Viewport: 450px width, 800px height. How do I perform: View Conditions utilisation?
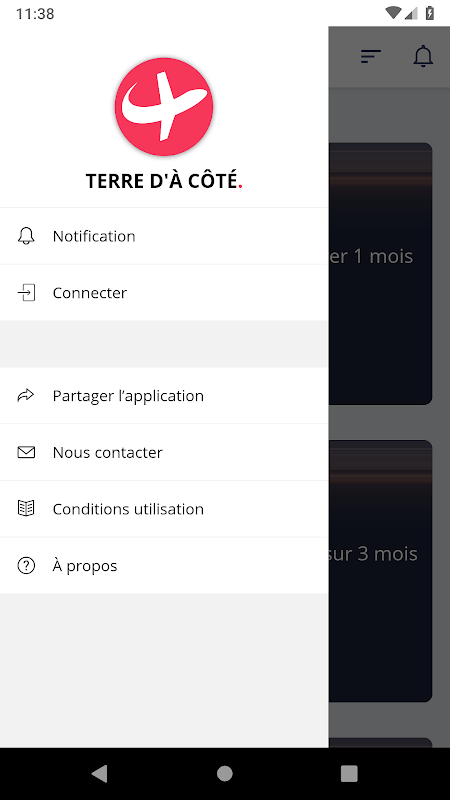pos(164,509)
